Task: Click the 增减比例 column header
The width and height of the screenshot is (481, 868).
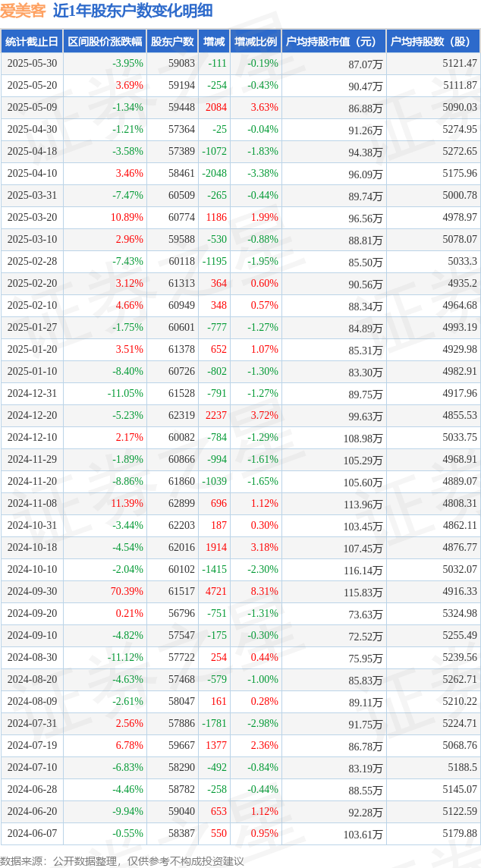Action: pos(255,42)
